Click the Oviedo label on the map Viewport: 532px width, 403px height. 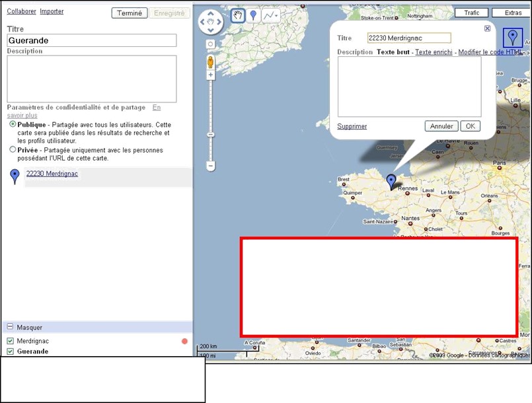[313, 353]
